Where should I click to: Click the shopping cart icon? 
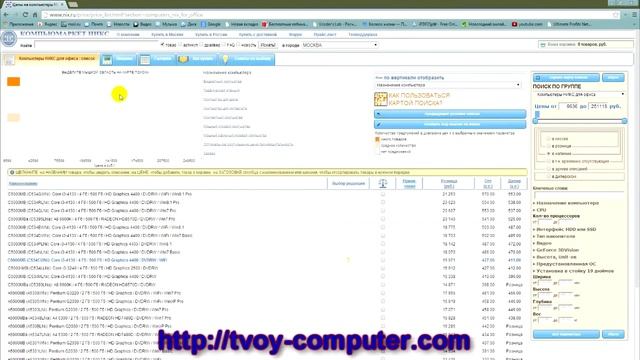543,44
